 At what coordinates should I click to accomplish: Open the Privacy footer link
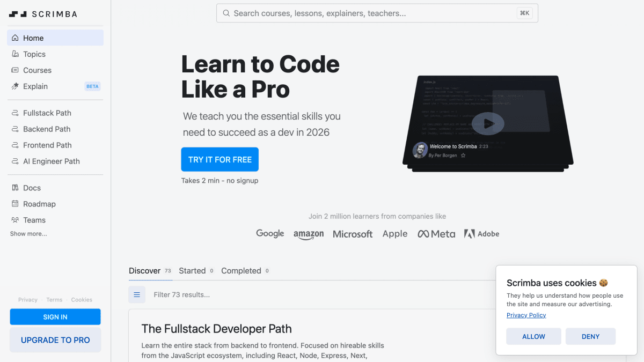pyautogui.click(x=28, y=300)
